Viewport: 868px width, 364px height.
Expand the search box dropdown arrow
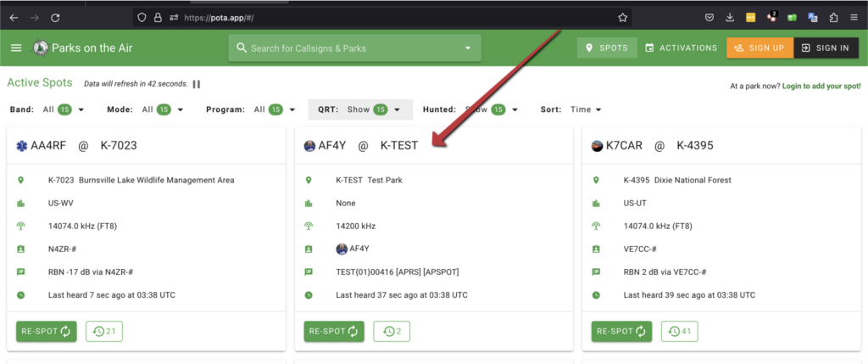click(x=468, y=48)
